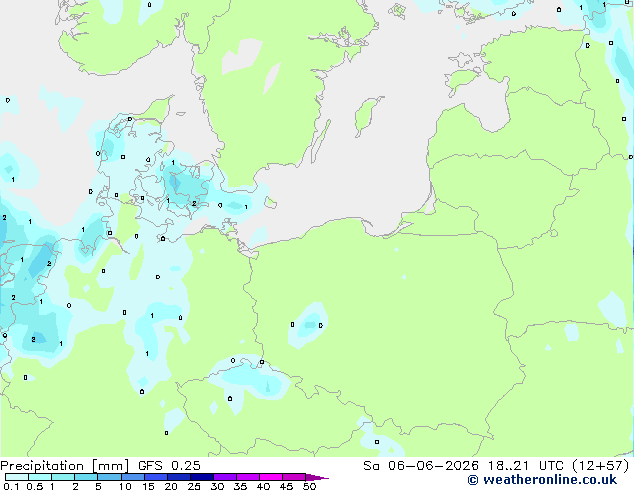This screenshot has width=634, height=490.
Task: Click the '20' legend scale label
Action: click(171, 486)
